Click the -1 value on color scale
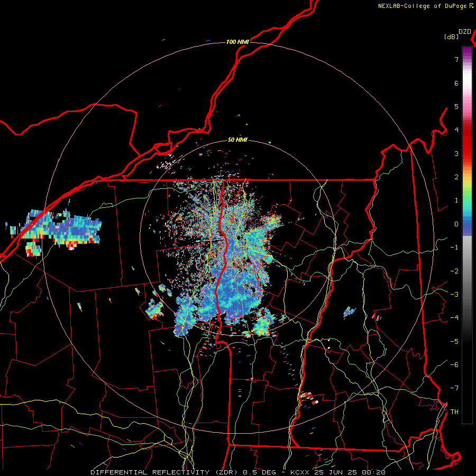476x476 pixels. (x=454, y=248)
